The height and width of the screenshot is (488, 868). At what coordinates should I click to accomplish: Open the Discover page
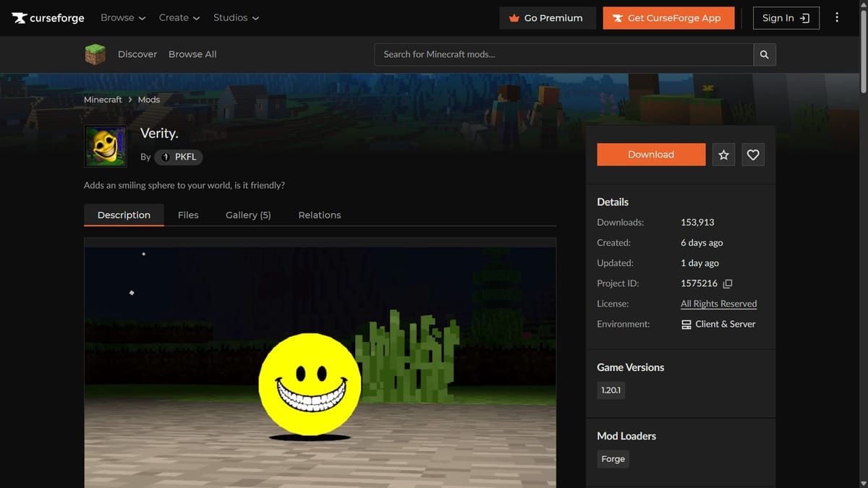137,54
